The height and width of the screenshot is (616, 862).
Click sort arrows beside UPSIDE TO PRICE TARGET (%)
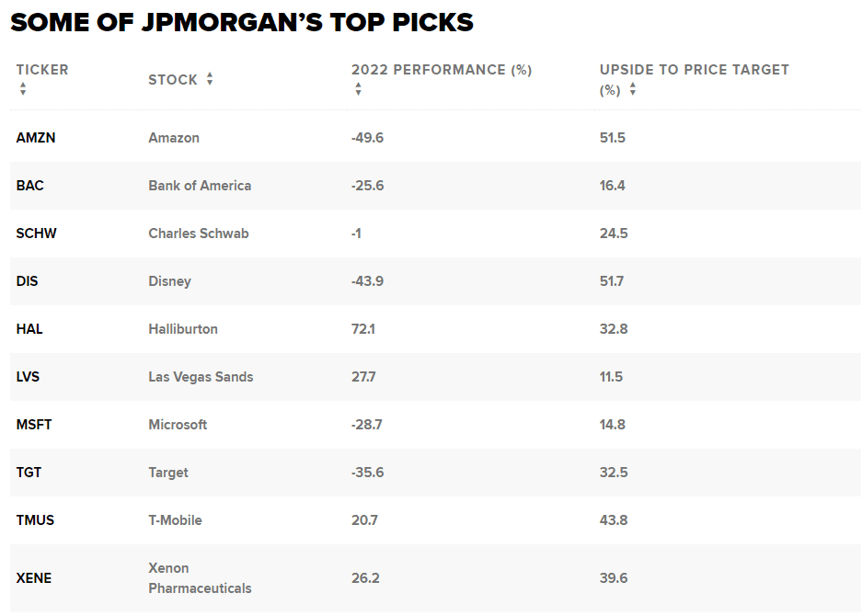(633, 90)
